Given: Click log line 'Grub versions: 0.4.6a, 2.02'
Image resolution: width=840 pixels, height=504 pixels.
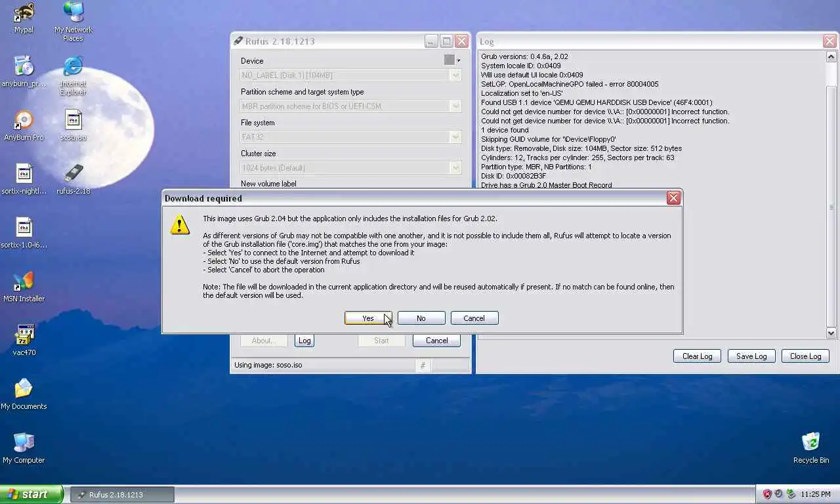Looking at the screenshot, I should click(x=524, y=56).
